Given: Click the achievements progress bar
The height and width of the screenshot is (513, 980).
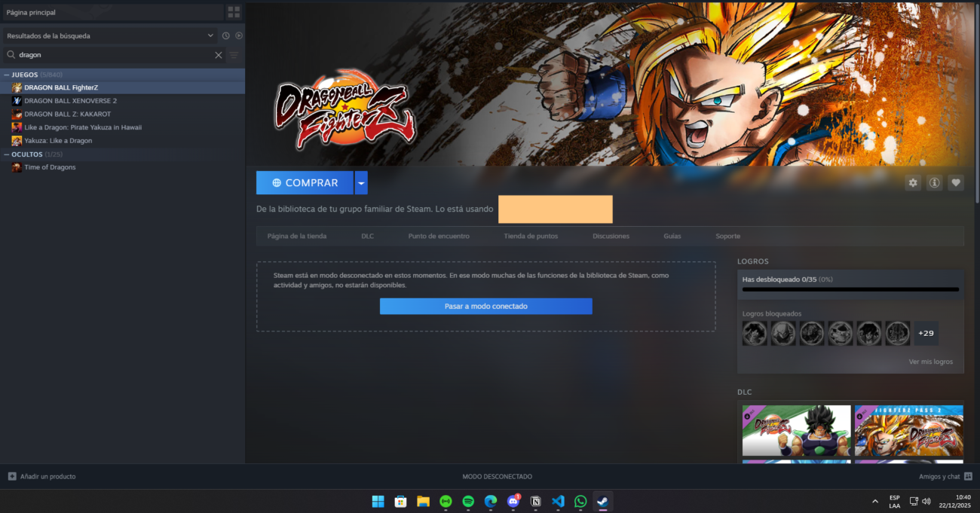Looking at the screenshot, I should [x=850, y=289].
